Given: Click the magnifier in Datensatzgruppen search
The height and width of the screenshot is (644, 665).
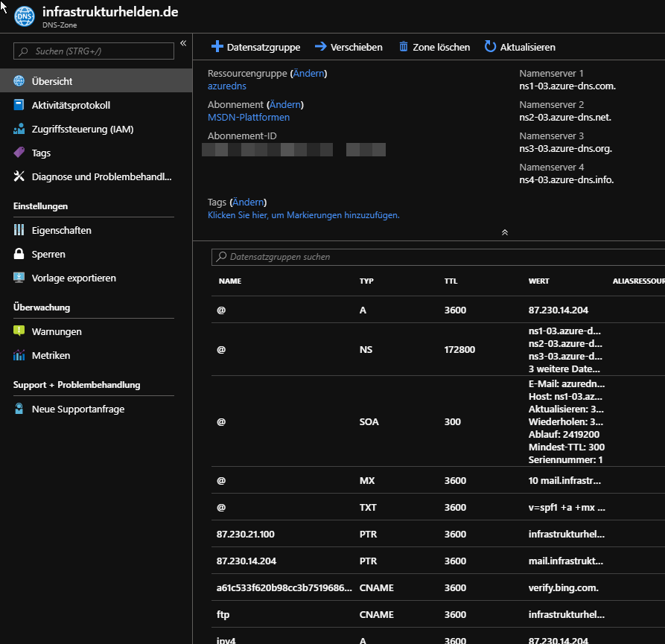Looking at the screenshot, I should click(x=221, y=257).
